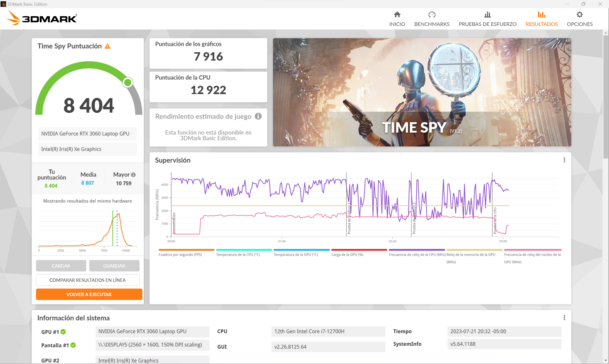Click Comparar Resultados en Línea button

pos(88,280)
